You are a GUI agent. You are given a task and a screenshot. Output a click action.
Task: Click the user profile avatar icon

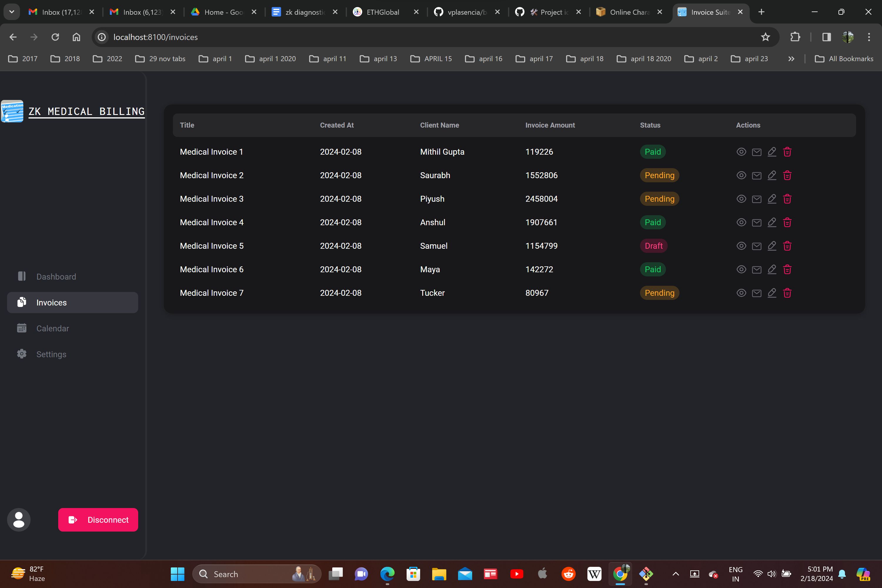[19, 520]
